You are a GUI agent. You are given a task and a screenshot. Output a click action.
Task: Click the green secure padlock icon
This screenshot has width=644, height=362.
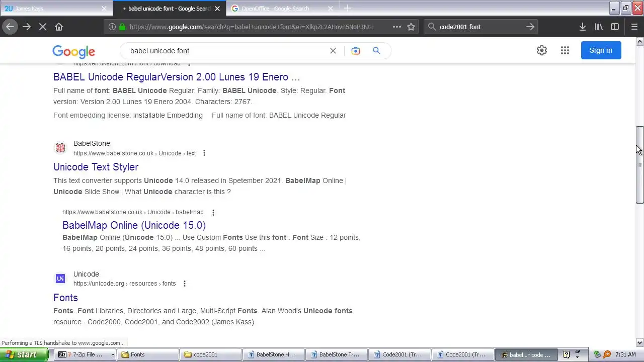122,27
